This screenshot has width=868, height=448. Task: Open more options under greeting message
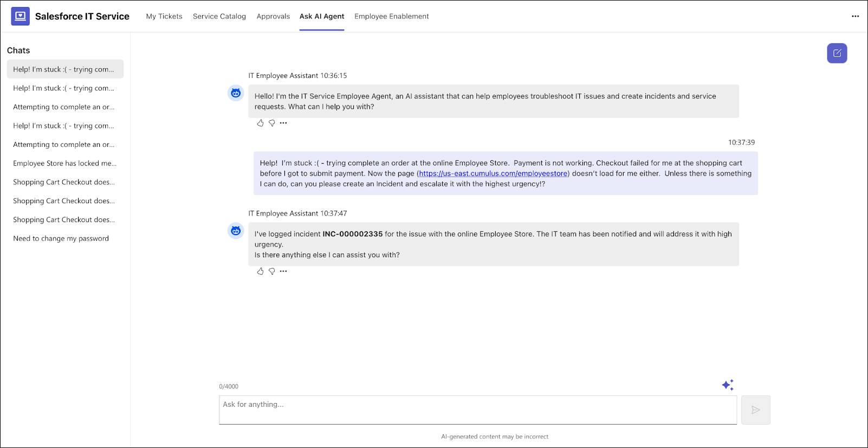click(283, 123)
